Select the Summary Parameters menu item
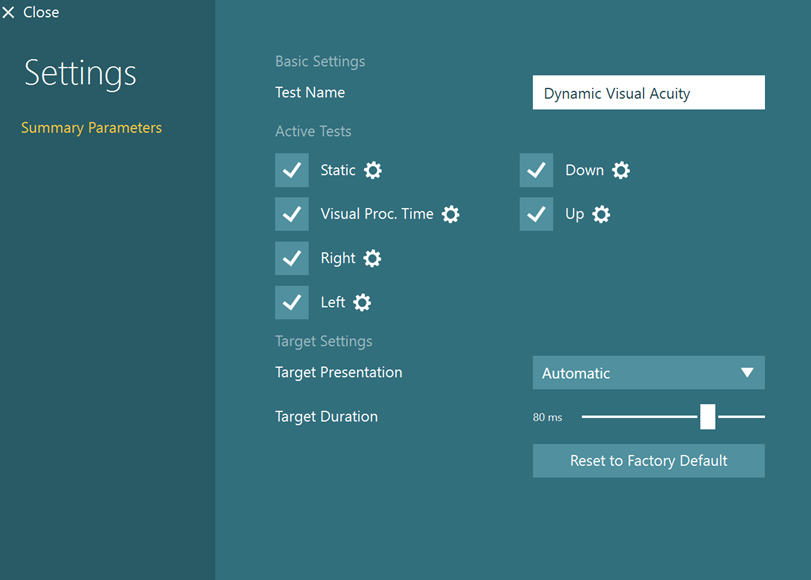The height and width of the screenshot is (580, 811). coord(92,128)
